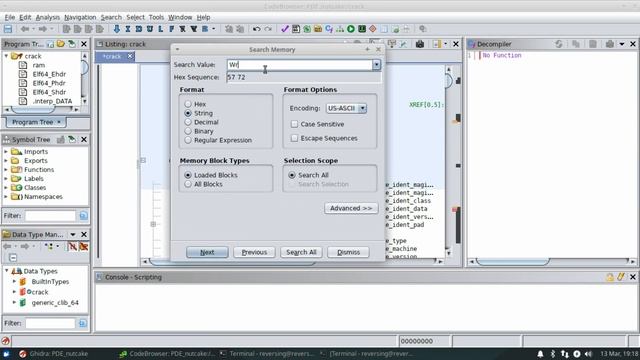This screenshot has height=360, width=640.
Task: Click the navigate back arrow in the toolbar
Action: (25, 29)
